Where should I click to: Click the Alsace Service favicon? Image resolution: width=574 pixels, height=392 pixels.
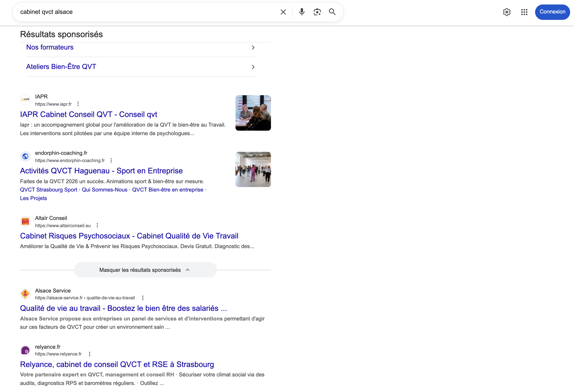tap(25, 294)
